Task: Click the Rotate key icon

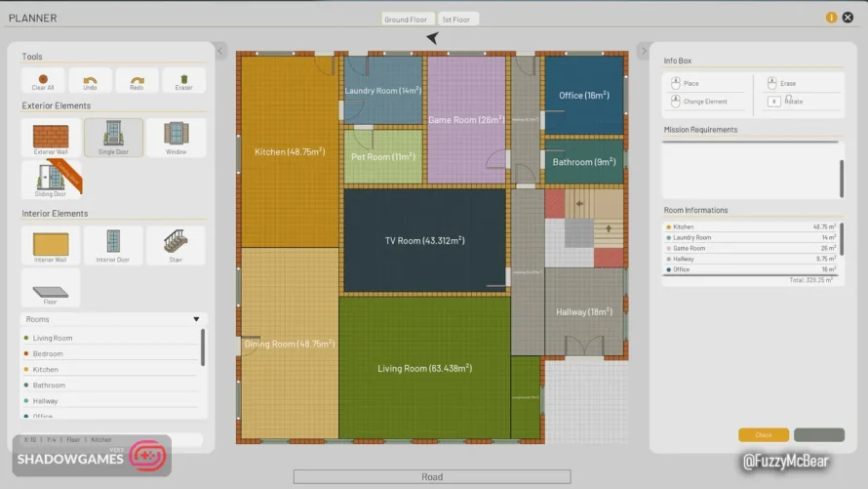Action: (774, 102)
